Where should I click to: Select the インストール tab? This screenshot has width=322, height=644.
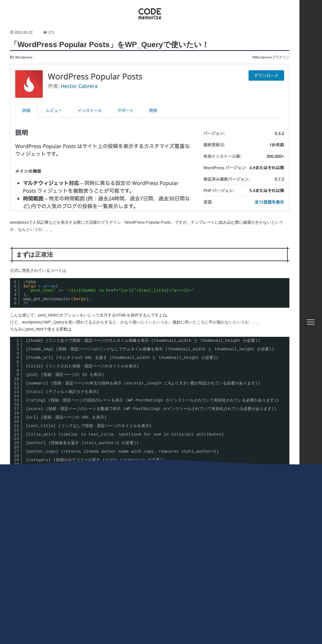pos(90,111)
